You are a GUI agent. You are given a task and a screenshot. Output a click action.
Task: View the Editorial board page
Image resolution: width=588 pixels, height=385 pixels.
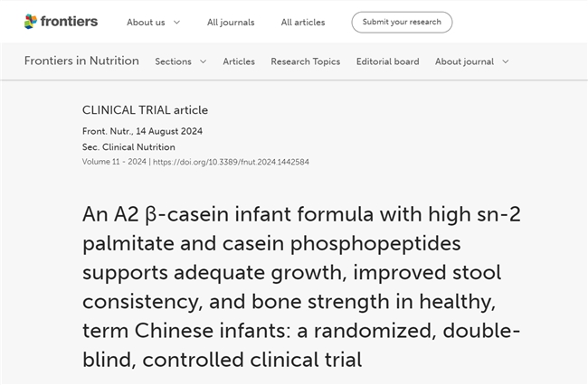387,61
